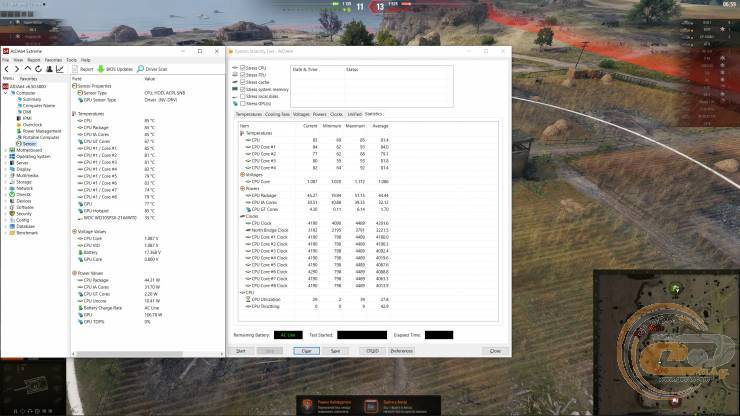Viewport: 740px width, 416px height.
Task: Switch to the Clocks tab
Action: (336, 114)
